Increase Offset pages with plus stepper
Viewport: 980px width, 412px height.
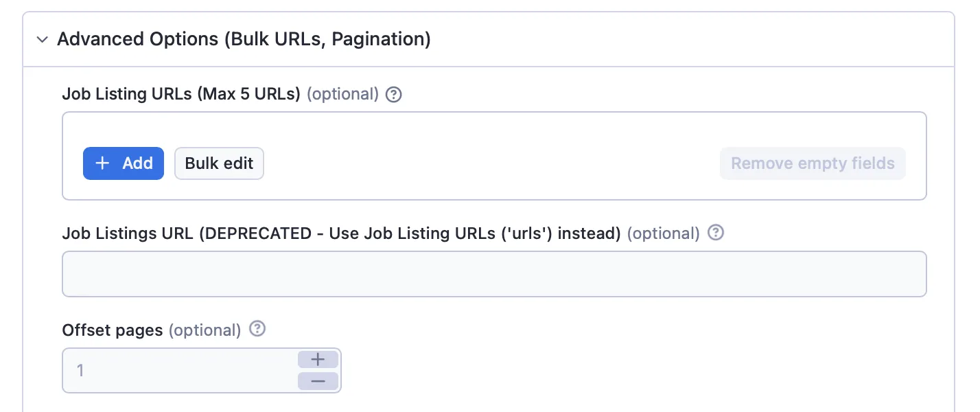pos(318,360)
